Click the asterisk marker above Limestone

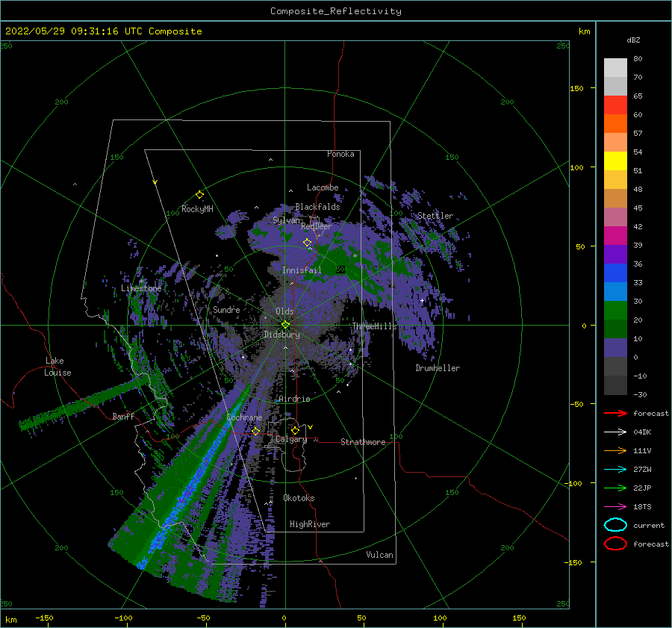[141, 282]
